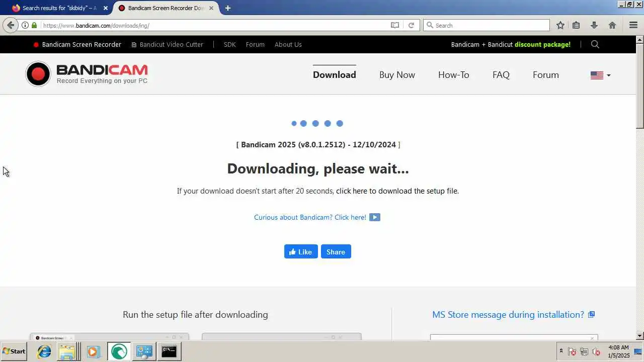644x362 pixels.
Task: Open the How-To navigation item
Action: click(x=453, y=74)
